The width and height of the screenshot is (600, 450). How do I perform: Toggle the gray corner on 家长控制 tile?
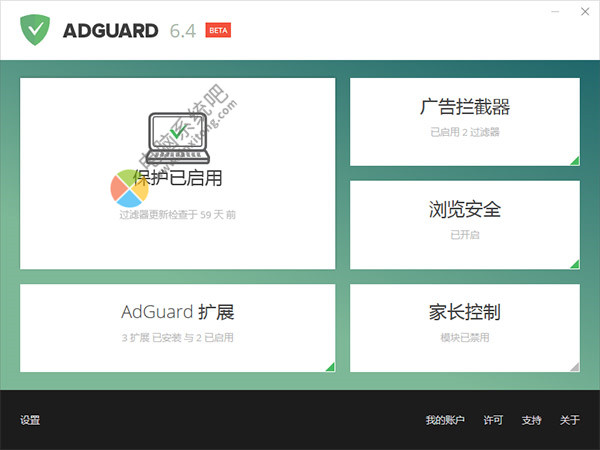point(574,367)
